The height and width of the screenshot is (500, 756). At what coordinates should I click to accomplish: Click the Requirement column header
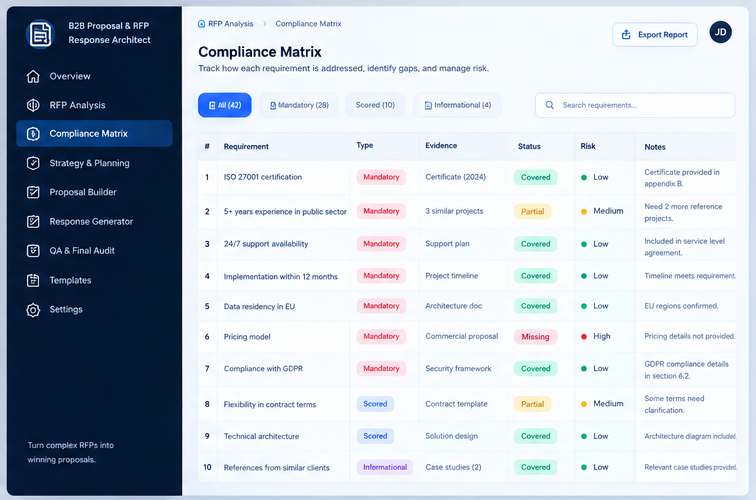click(246, 147)
